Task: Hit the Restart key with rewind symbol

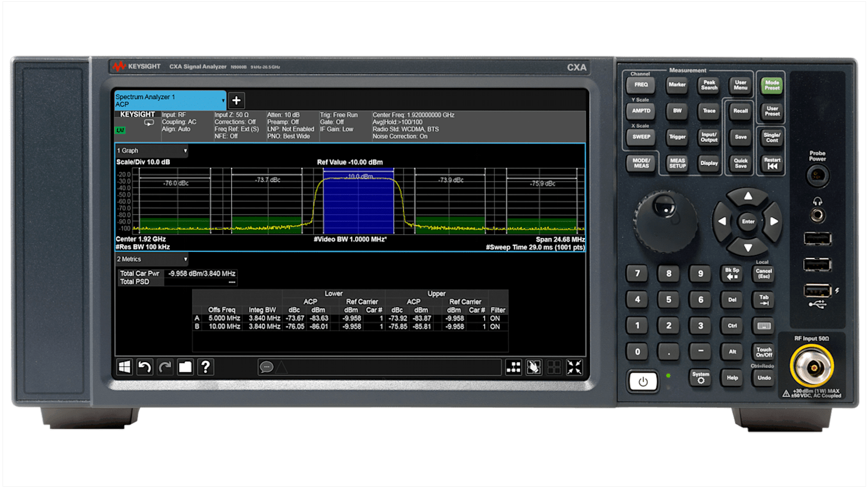Action: coord(772,163)
